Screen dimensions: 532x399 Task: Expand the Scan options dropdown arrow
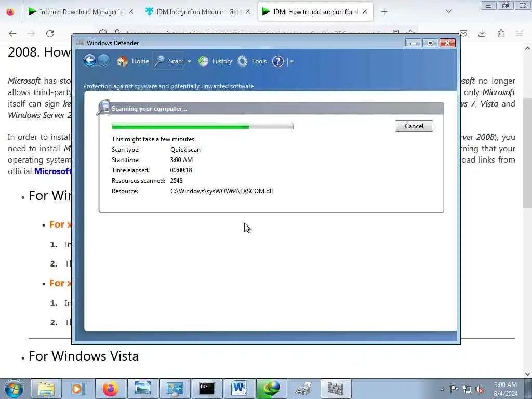[x=189, y=61]
